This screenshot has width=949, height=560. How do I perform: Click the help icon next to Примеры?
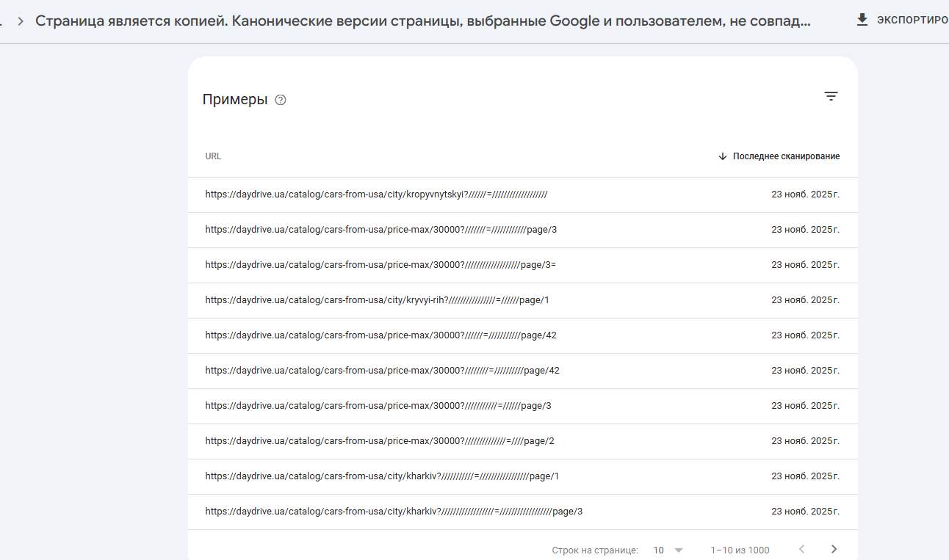click(x=281, y=101)
